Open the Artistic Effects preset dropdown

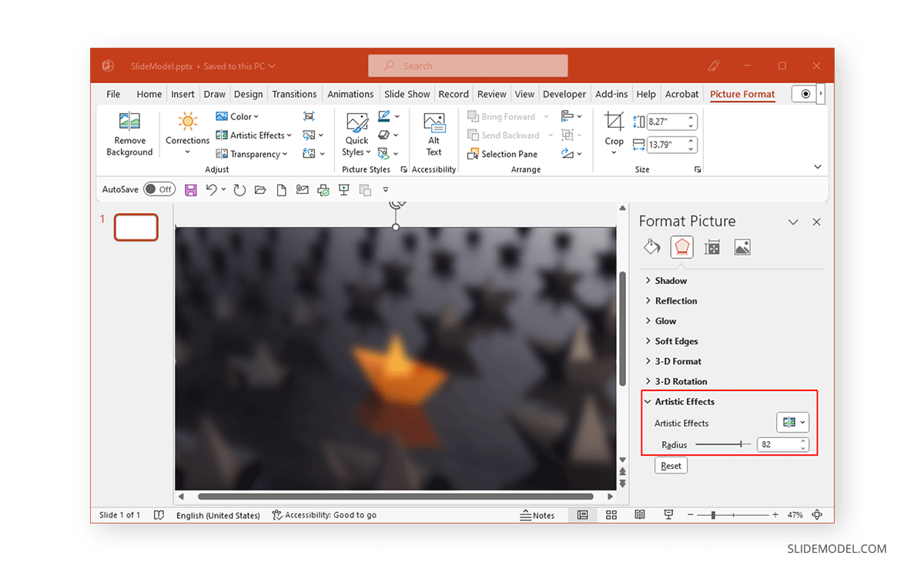click(792, 422)
